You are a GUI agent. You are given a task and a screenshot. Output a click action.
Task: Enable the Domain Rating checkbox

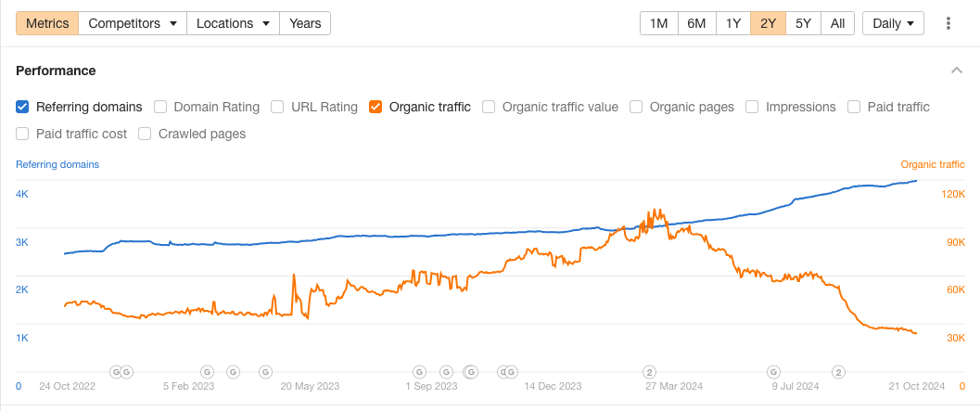tap(160, 107)
